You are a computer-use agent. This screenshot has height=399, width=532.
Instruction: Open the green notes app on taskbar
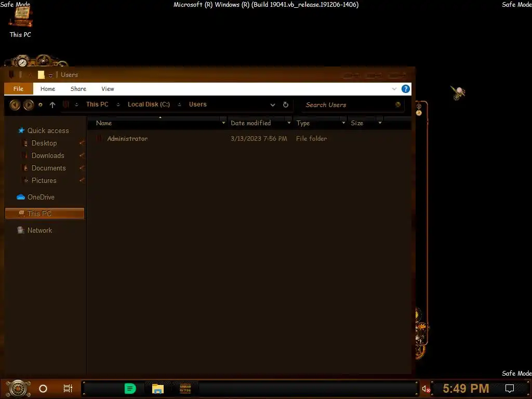pos(130,389)
